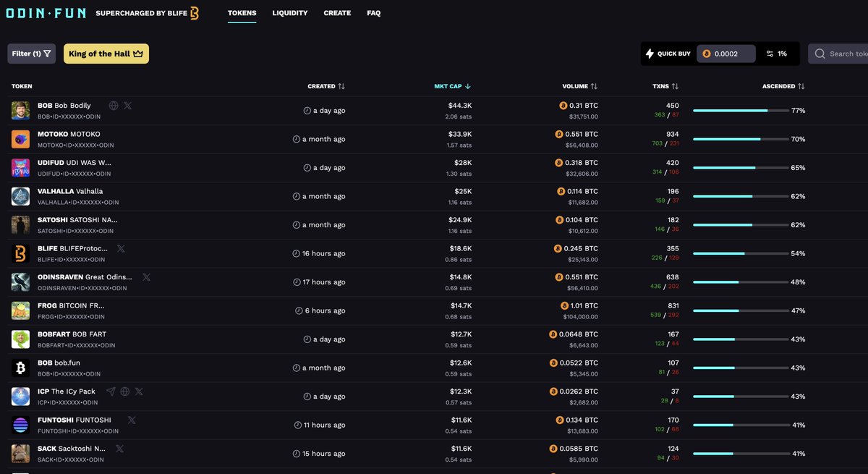Open the X icon for BLIFE token
The width and height of the screenshot is (868, 474).
(121, 248)
